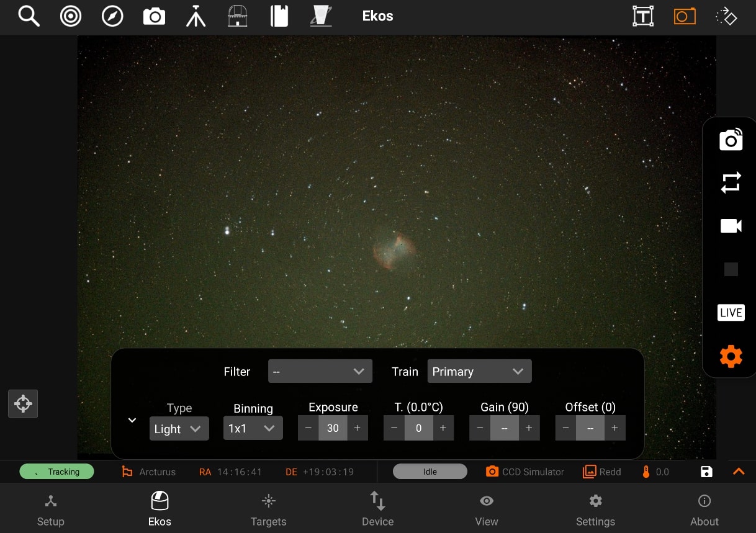
Task: Open the Align compass module
Action: point(112,16)
